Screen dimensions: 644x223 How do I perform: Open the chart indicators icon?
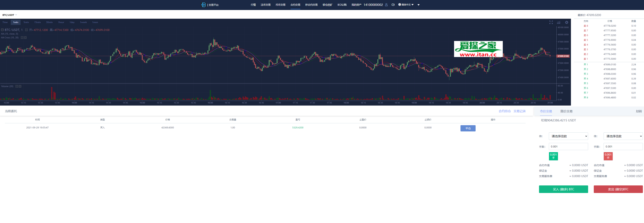pyautogui.click(x=558, y=22)
